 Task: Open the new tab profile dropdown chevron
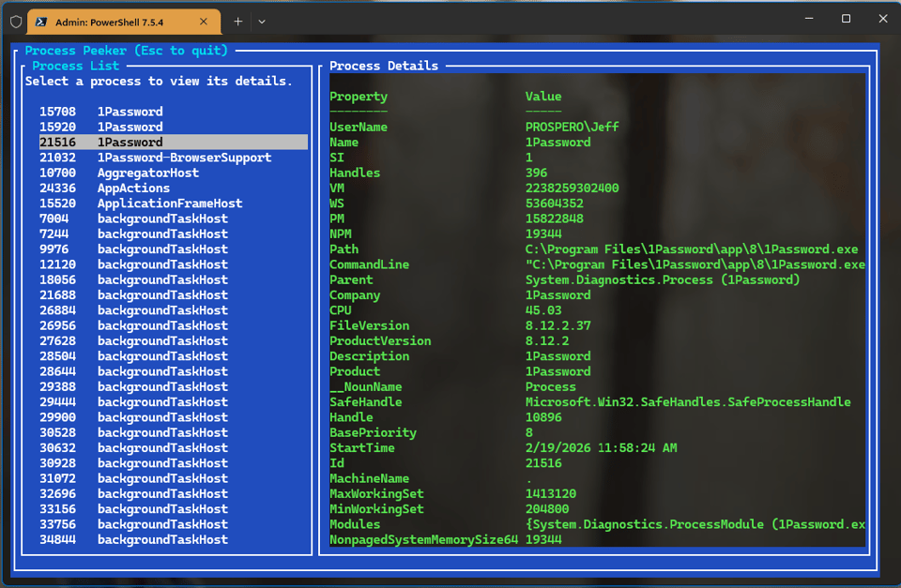262,21
